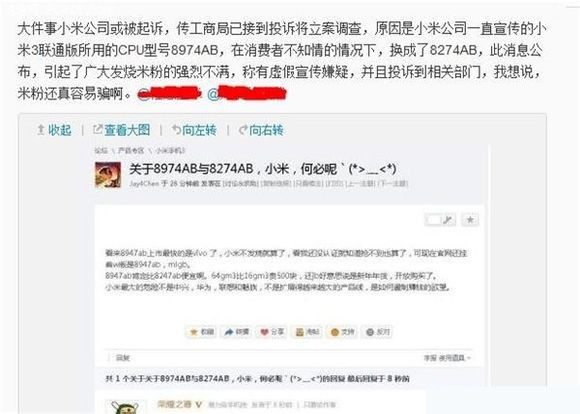Expand the 使用道具 dropdown arrow

tap(469, 358)
